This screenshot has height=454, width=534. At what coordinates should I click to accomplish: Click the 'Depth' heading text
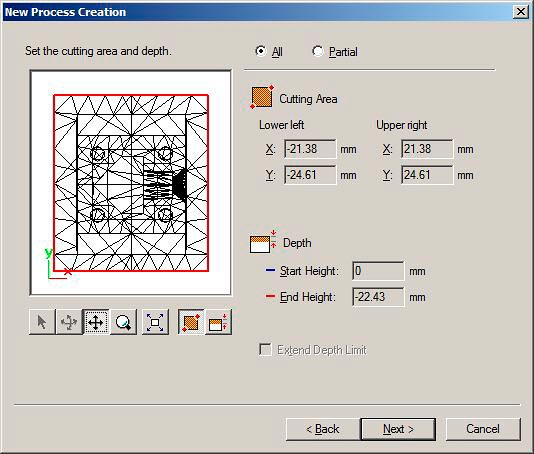tap(297, 243)
